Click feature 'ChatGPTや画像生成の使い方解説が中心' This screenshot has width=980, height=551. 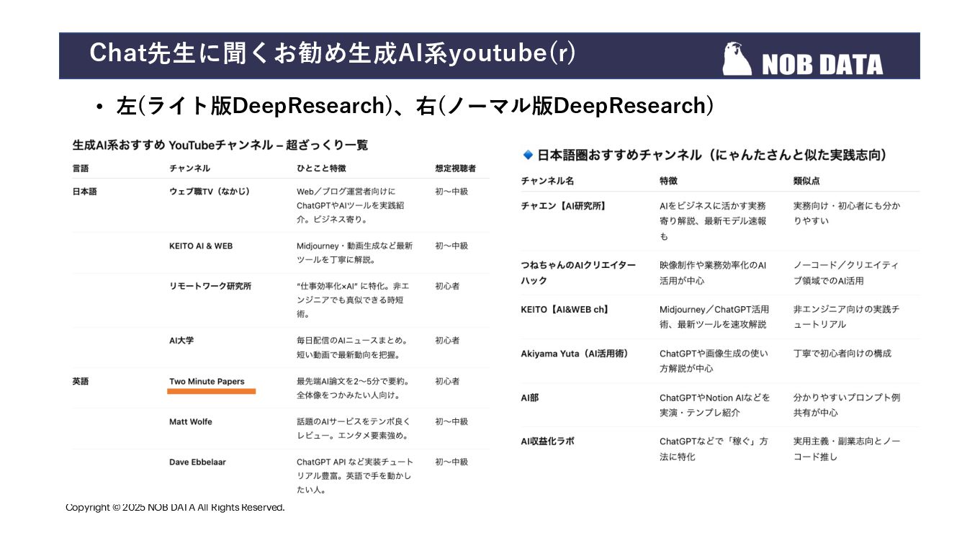712,361
